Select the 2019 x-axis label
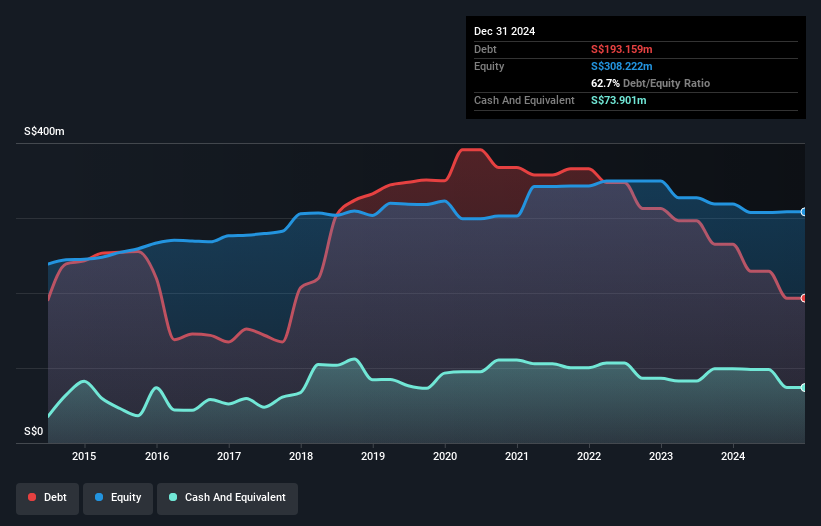The image size is (821, 526). pos(373,456)
